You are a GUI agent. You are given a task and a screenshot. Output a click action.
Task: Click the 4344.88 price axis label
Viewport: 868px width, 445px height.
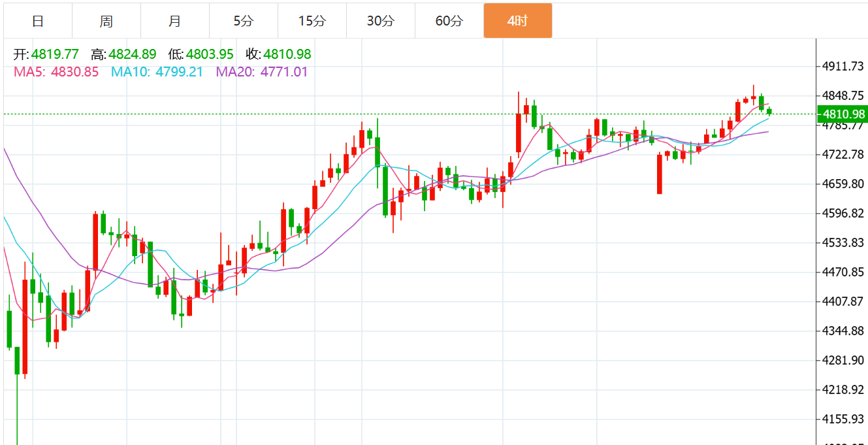click(843, 331)
